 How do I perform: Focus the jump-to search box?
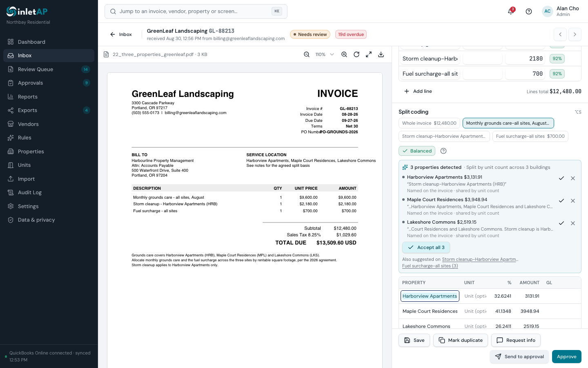point(196,11)
